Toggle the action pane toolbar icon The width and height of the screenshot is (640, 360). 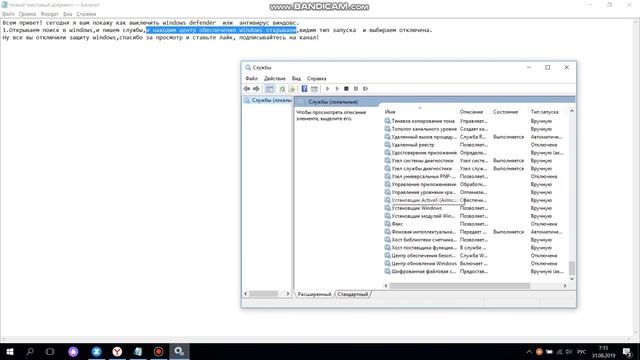pyautogui.click(x=314, y=89)
